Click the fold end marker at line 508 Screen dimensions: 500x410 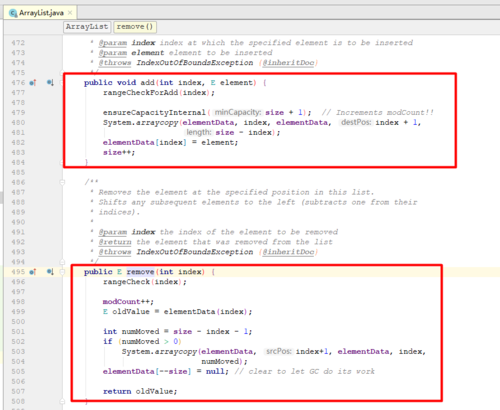[x=62, y=401]
